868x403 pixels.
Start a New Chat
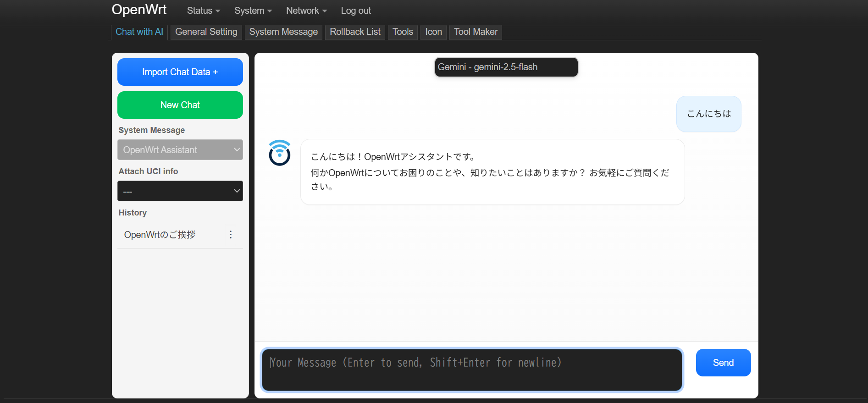(x=180, y=105)
